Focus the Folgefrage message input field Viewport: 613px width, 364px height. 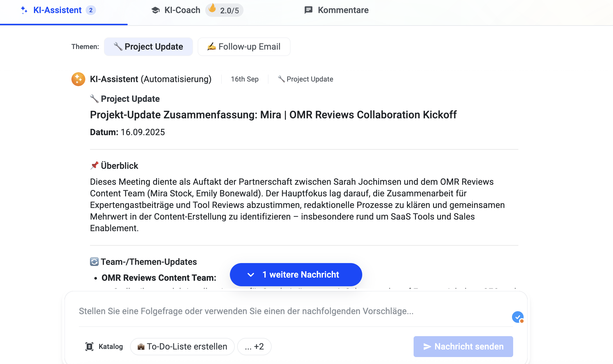290,311
